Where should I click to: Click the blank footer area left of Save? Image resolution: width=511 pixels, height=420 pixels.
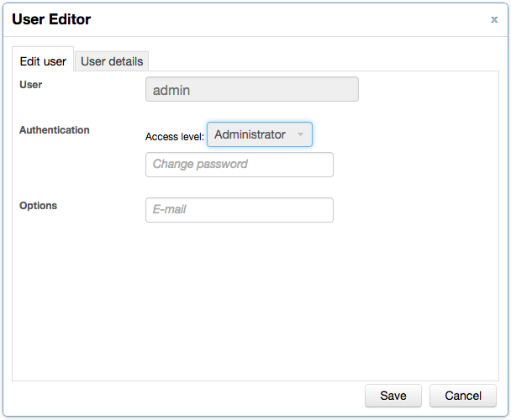coord(185,396)
